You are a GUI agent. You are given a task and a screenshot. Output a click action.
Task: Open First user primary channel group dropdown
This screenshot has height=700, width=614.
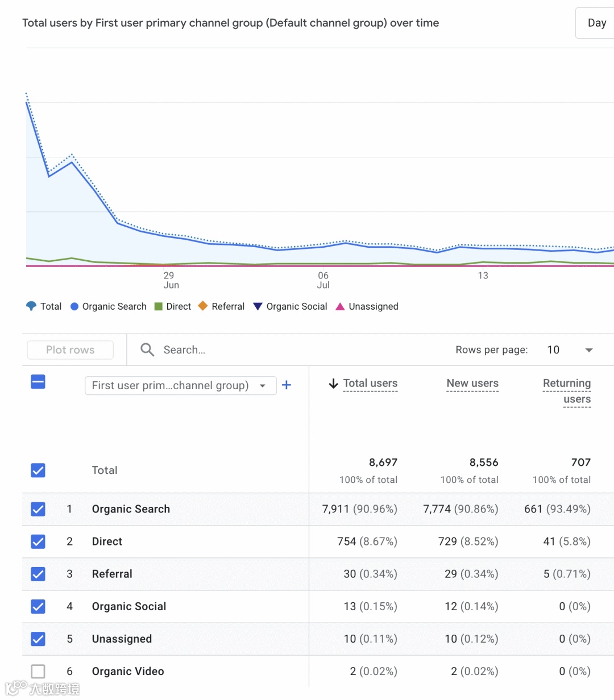point(180,385)
